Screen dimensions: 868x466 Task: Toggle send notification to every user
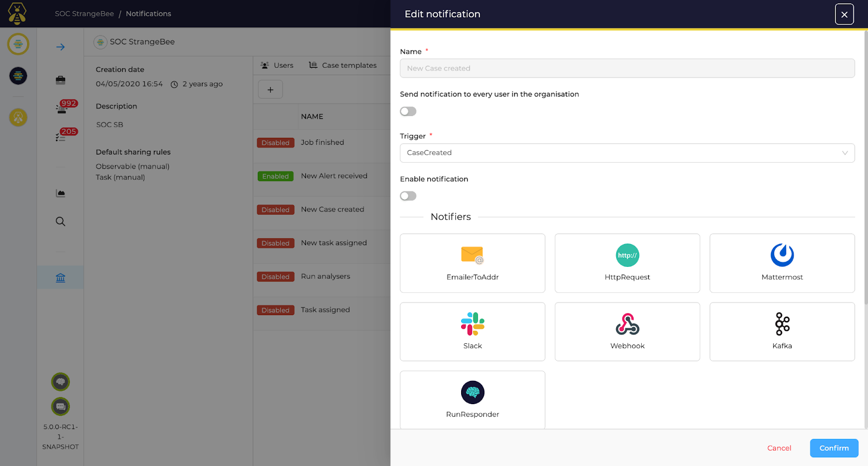[x=408, y=111]
